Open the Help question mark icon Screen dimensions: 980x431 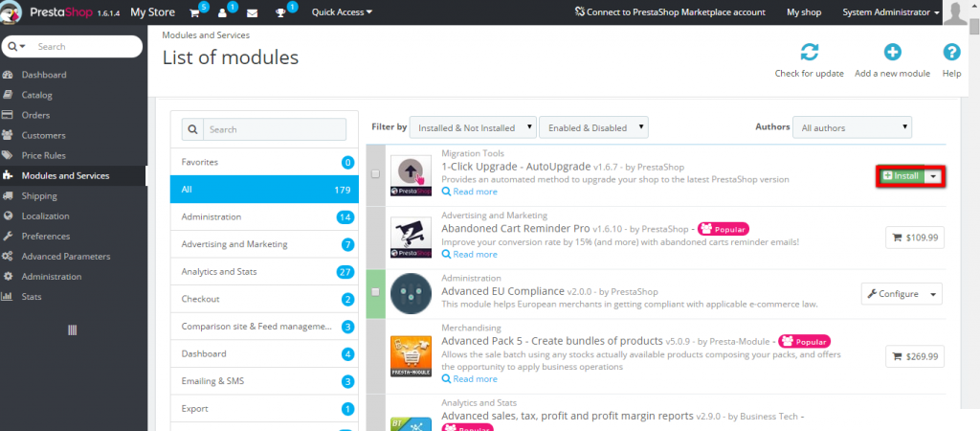point(951,53)
